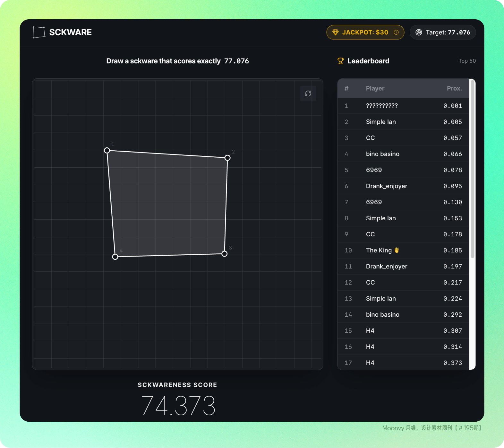
Task: Select CC row with 0.057
Action: (403, 138)
